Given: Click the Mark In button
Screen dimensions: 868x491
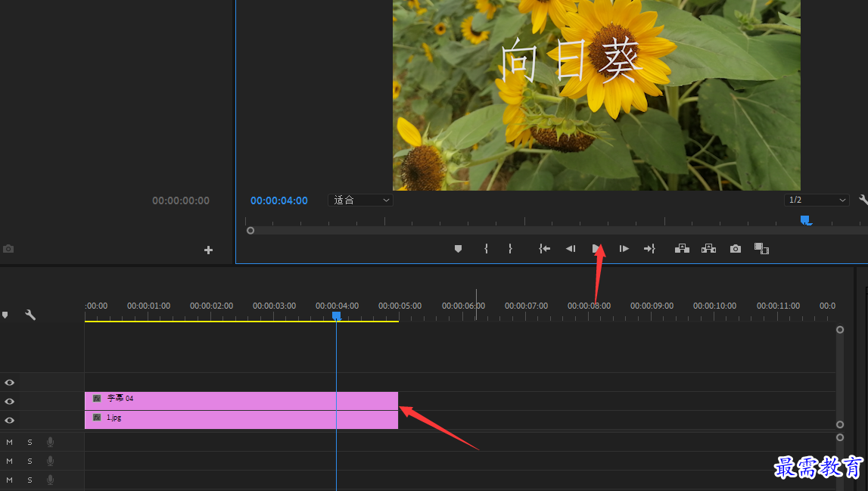Looking at the screenshot, I should (x=486, y=249).
